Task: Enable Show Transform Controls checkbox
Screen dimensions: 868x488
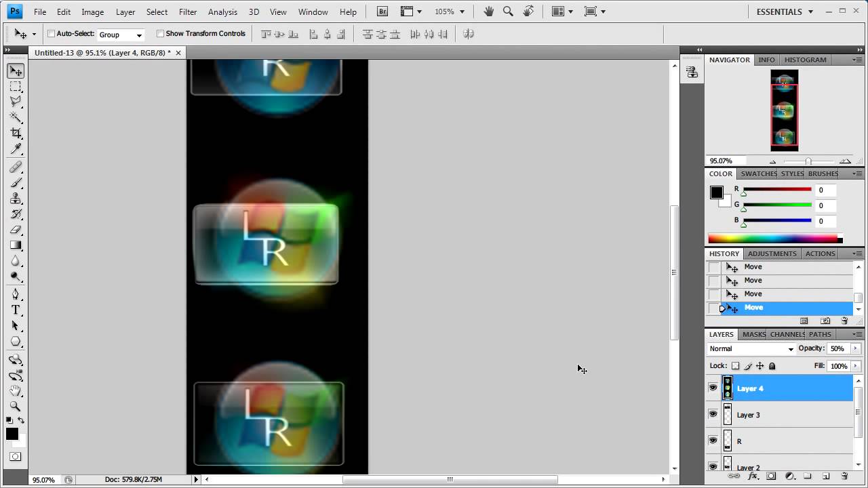Action: tap(160, 33)
